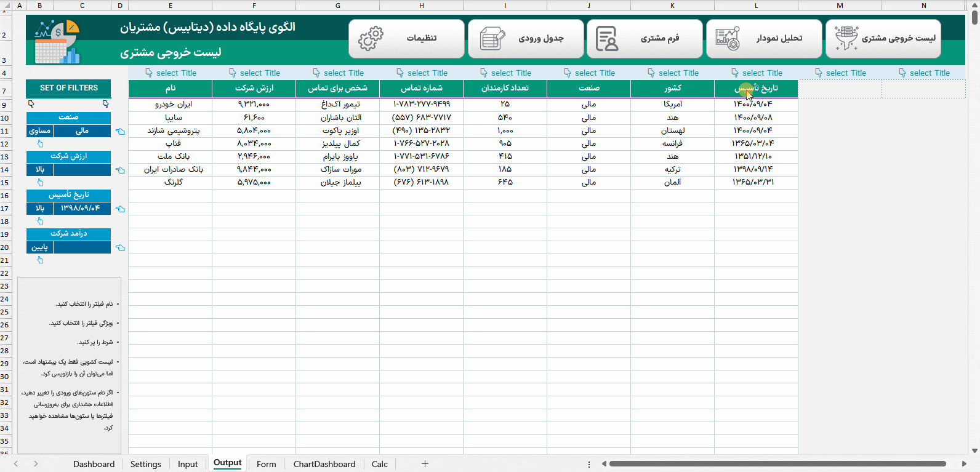Open select Title in column N
Image resolution: width=980 pixels, height=472 pixels.
click(924, 73)
